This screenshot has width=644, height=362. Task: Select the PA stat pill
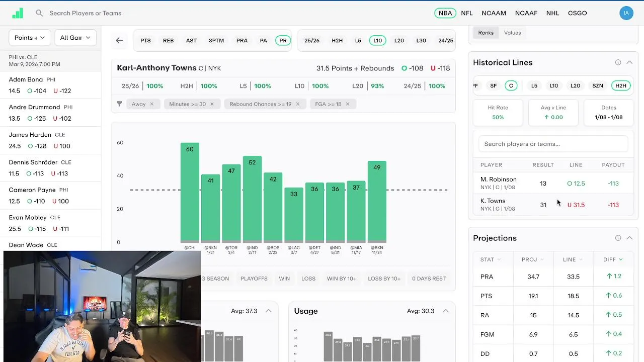pos(263,41)
